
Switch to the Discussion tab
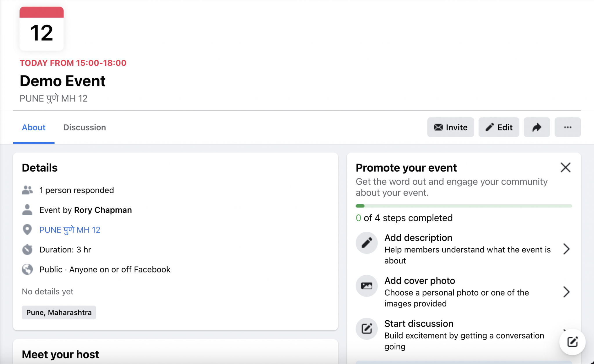pos(84,127)
